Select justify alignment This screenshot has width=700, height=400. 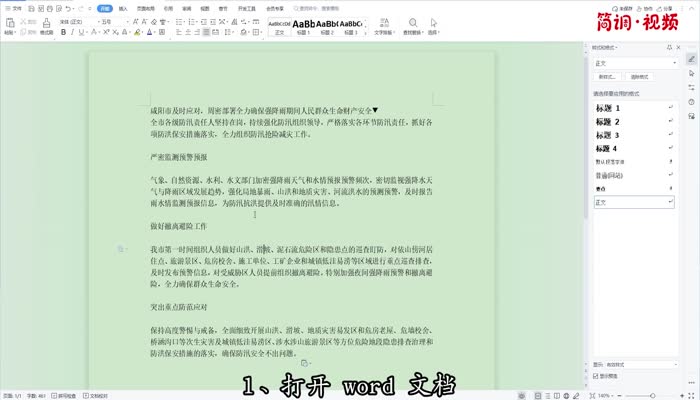point(206,32)
